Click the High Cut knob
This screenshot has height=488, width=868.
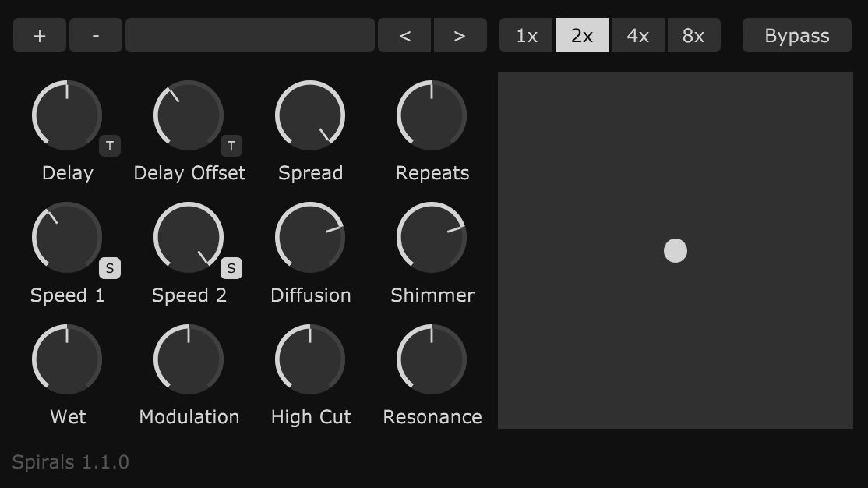310,359
